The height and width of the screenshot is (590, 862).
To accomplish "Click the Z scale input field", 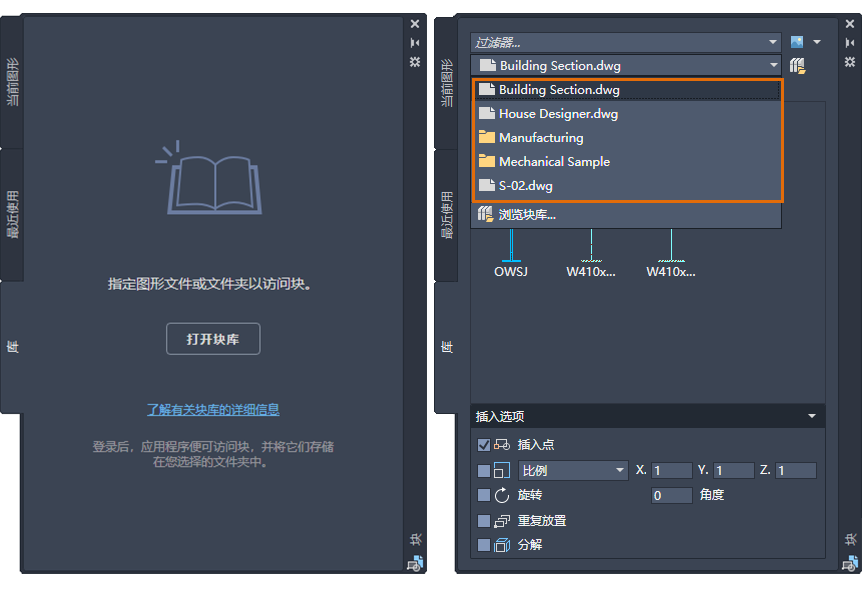I will tap(796, 471).
